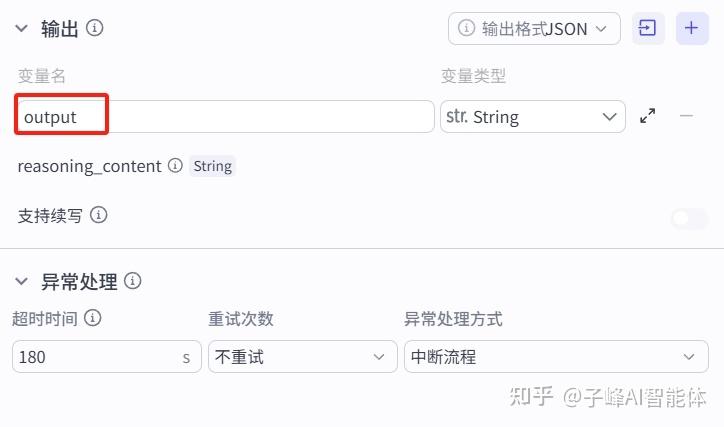Click the info icon beside 支持续写
The image size is (724, 427).
(98, 215)
